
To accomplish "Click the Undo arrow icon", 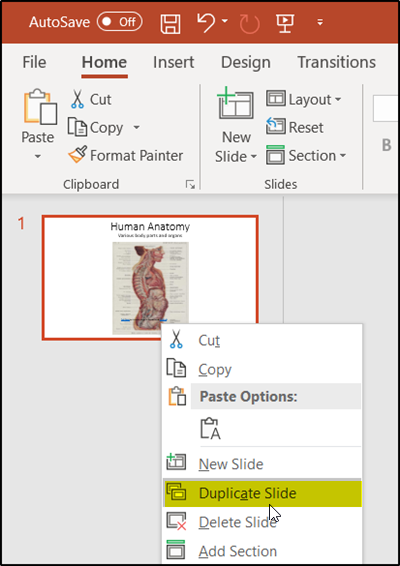I will tap(206, 22).
